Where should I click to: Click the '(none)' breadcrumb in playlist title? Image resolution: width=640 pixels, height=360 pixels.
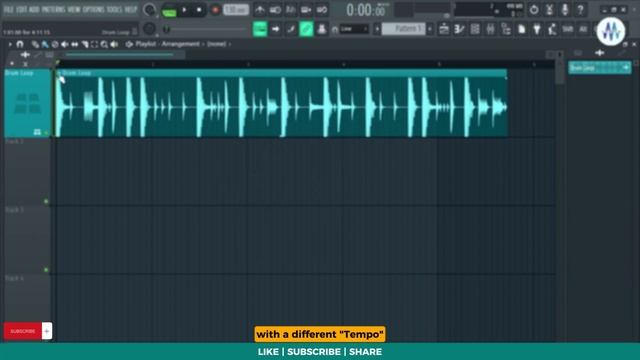coord(216,44)
